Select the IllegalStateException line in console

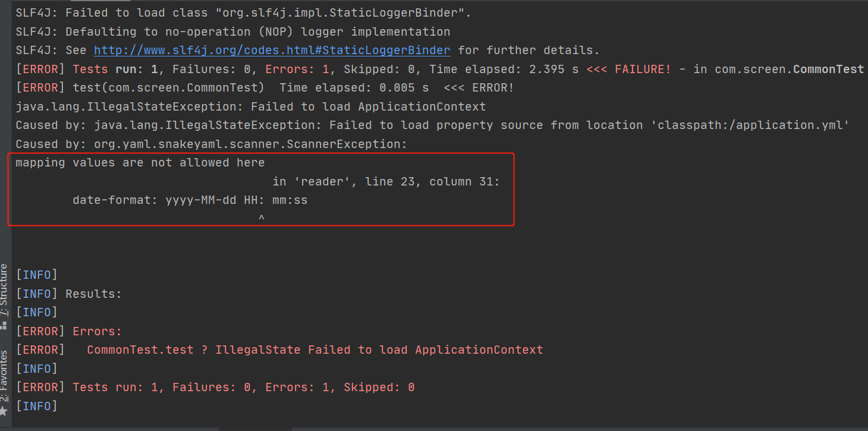[x=250, y=106]
